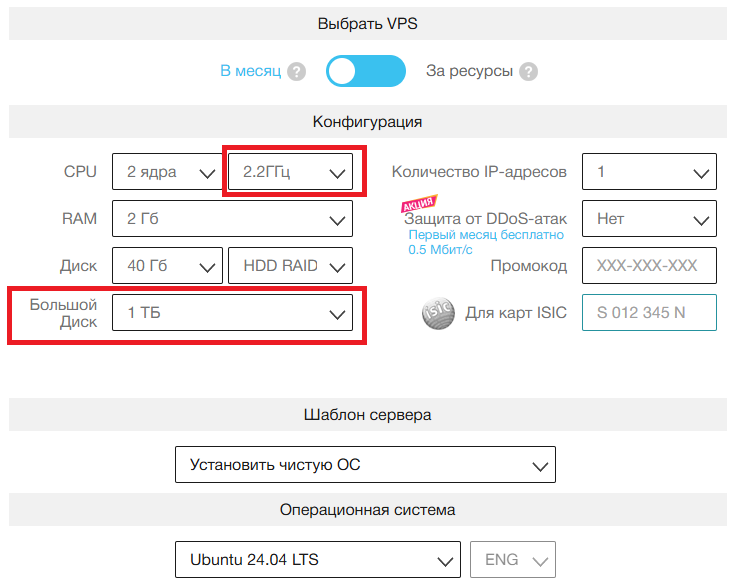
Task: Click the red 'Акция' promo badge
Action: [418, 203]
